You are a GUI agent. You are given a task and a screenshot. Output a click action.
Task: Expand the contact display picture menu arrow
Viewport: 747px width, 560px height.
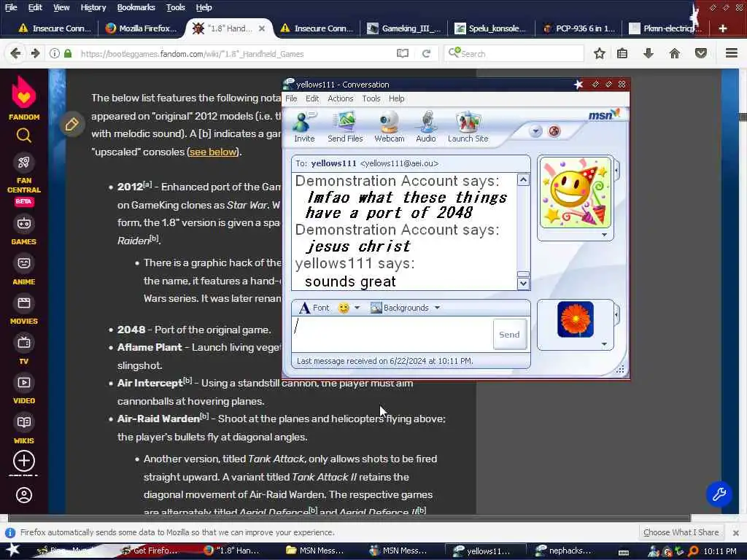604,235
